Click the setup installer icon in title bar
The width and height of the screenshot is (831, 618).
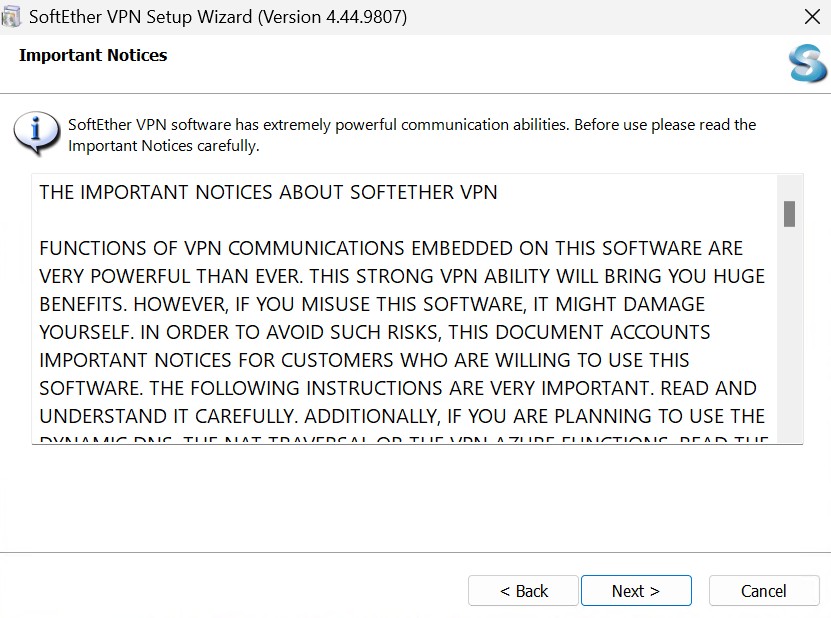[x=12, y=17]
